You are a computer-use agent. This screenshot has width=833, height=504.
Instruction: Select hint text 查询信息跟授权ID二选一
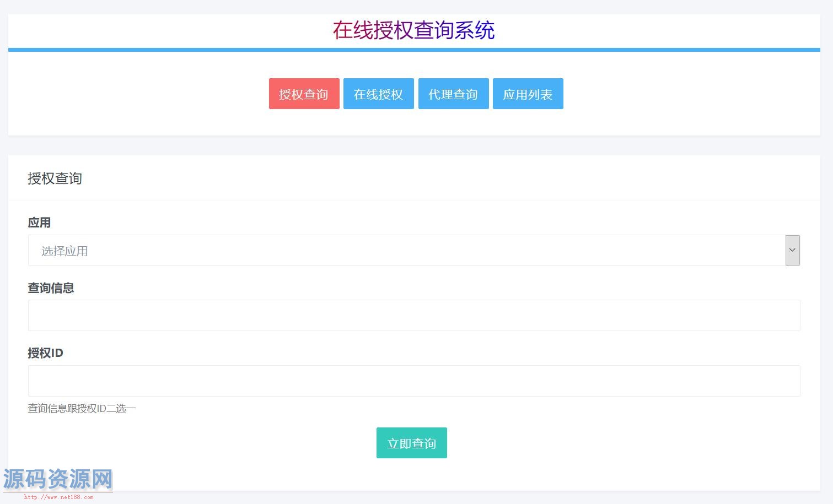(x=82, y=409)
